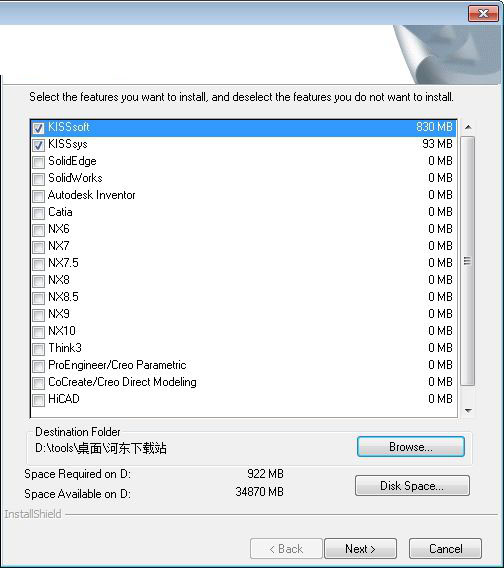Viewport: 504px width, 568px height.
Task: Close the installer window
Action: 483,13
